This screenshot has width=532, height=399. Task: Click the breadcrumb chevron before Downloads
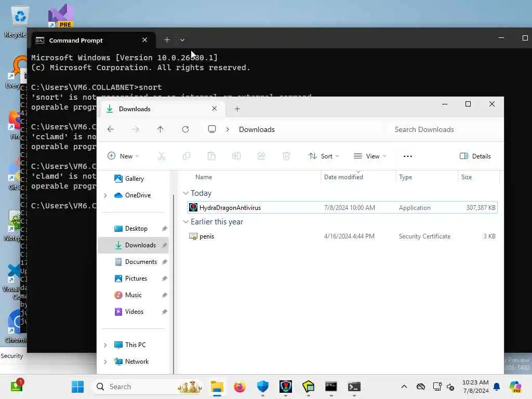228,129
